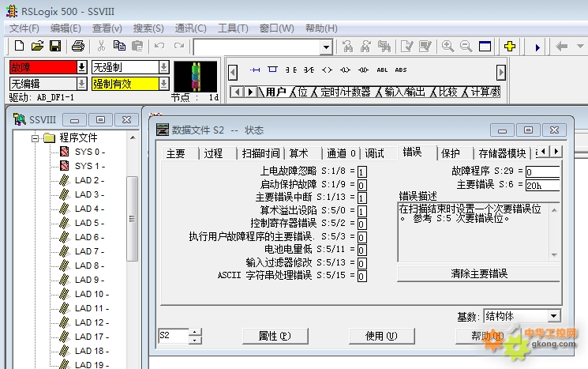Insert the ABL instruction
This screenshot has width=588, height=369.
click(x=382, y=70)
